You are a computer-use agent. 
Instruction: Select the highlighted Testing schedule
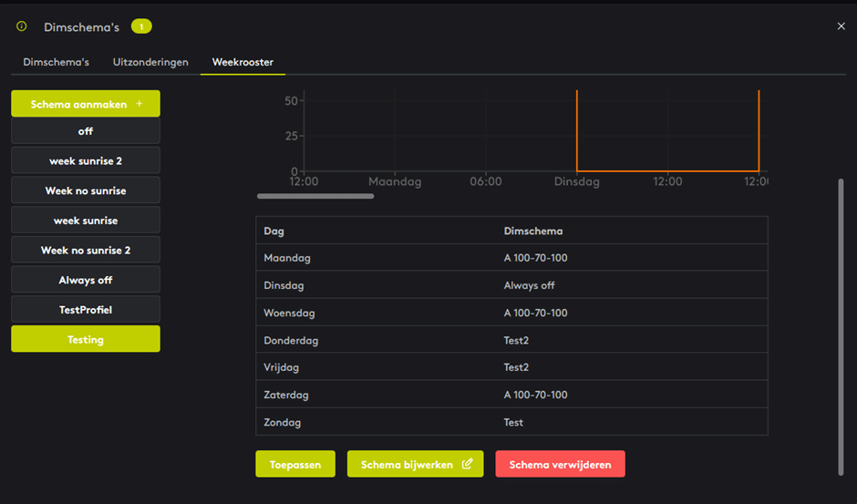86,339
